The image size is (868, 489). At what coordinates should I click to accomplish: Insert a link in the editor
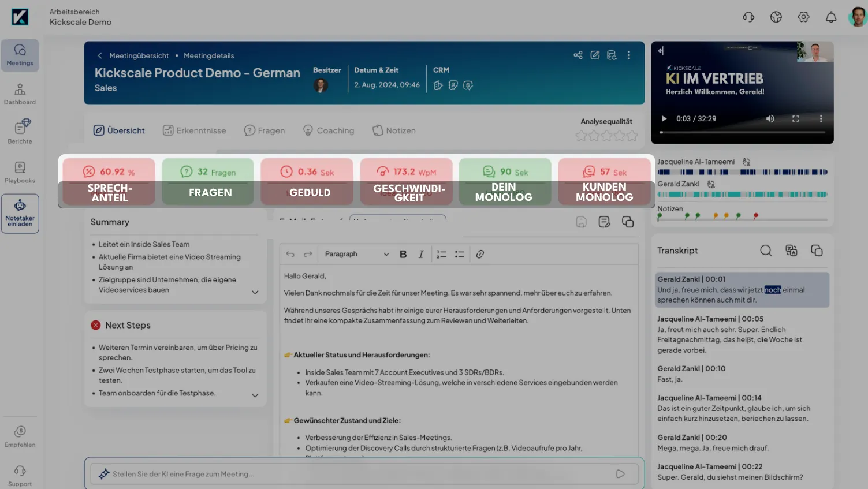[x=480, y=254]
